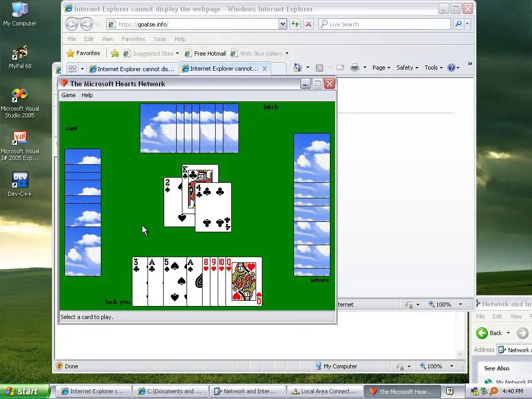Viewport: 532px width, 399px height.
Task: Open the Game menu in Hearts
Action: click(x=68, y=96)
